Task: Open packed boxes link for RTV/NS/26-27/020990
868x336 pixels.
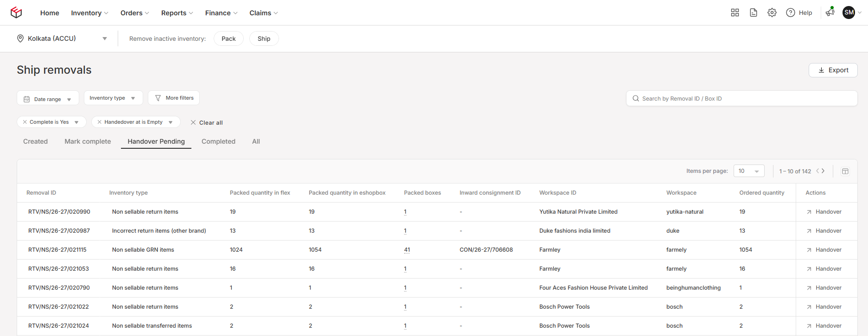Action: pos(405,212)
